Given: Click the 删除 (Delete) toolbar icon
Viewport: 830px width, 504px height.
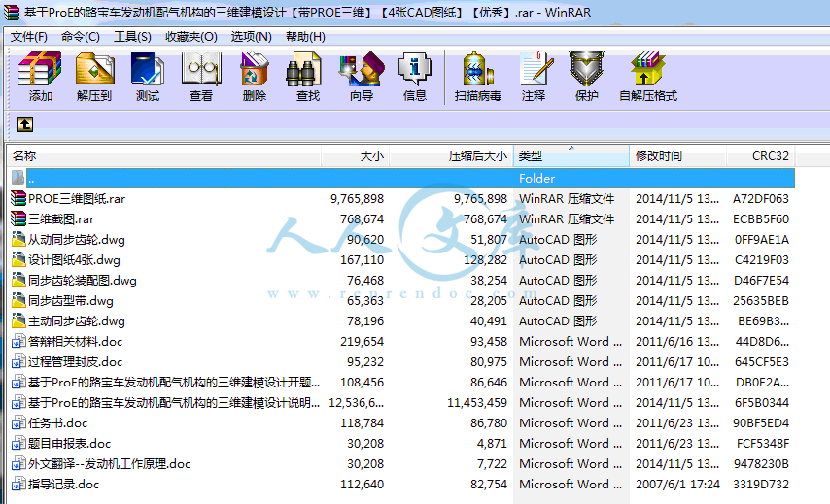Looking at the screenshot, I should tap(255, 69).
